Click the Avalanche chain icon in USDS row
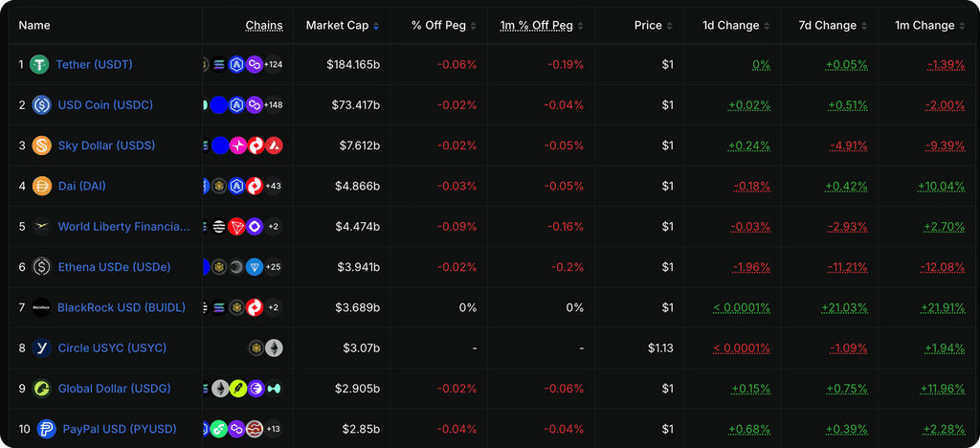Screen dimensions: 980x448 [274, 146]
